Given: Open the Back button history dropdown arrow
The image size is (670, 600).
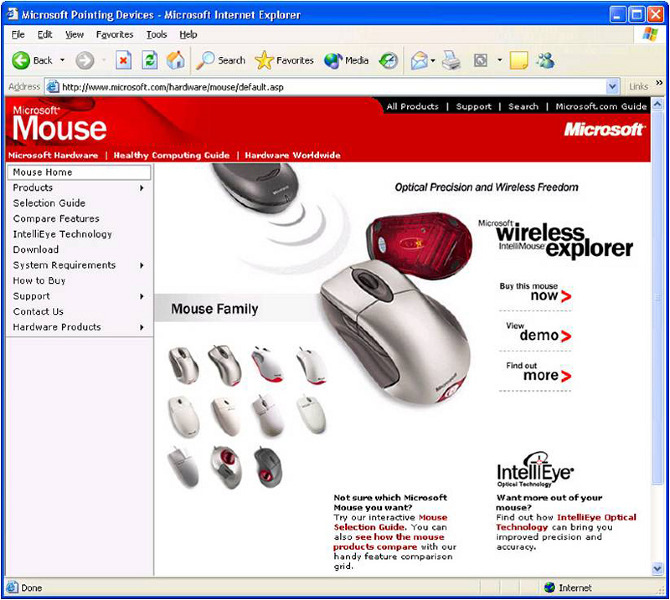Looking at the screenshot, I should coord(62,60).
